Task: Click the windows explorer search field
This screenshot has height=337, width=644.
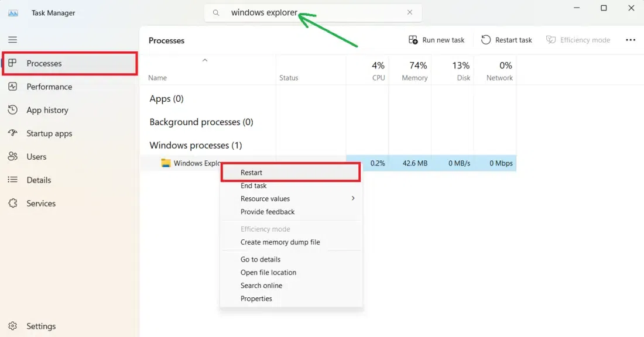Action: coord(313,12)
